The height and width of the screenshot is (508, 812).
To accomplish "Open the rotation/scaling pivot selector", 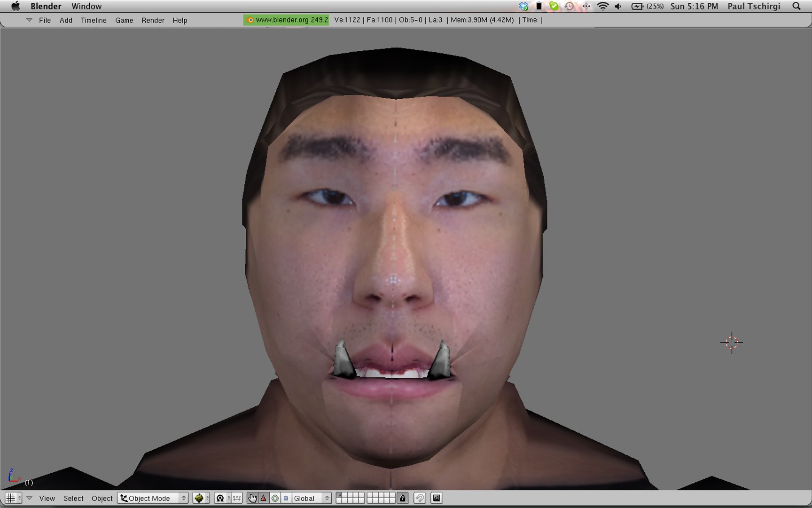I will (222, 498).
